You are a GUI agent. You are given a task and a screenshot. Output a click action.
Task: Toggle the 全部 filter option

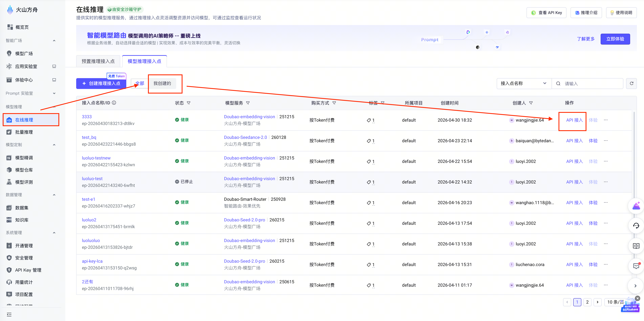140,83
